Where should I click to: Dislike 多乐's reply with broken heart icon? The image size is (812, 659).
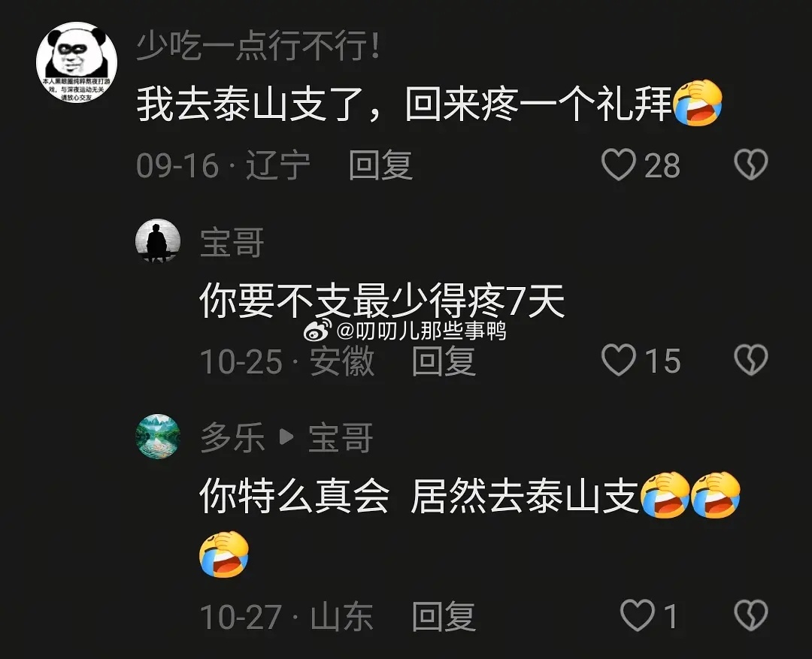751,615
